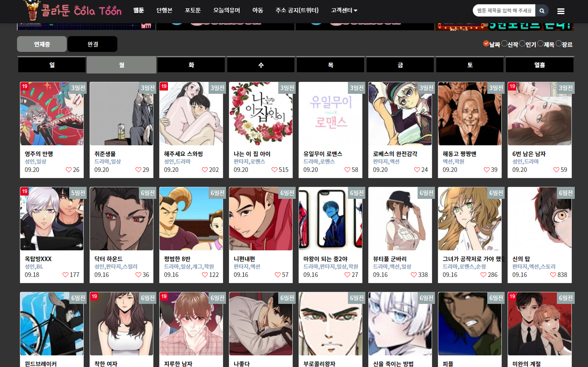
Task: Open 신을 죽이는 방법 cover thumbnail
Action: pyautogui.click(x=400, y=324)
